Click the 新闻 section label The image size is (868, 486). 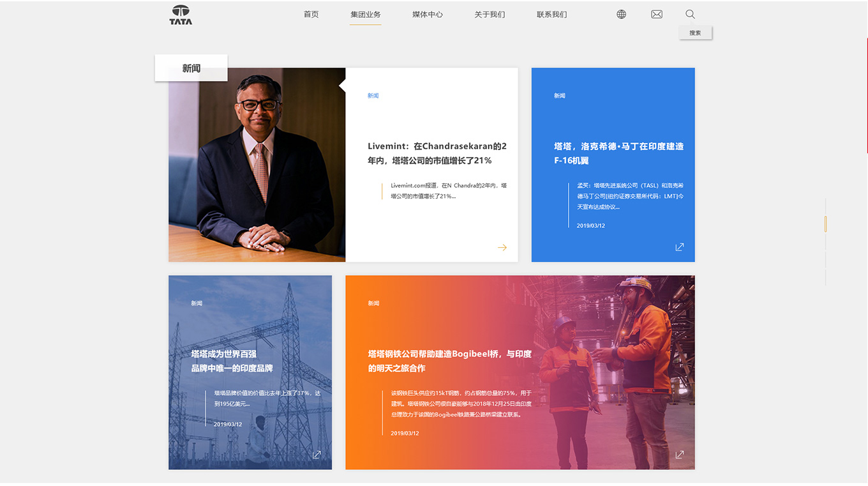[x=191, y=68]
